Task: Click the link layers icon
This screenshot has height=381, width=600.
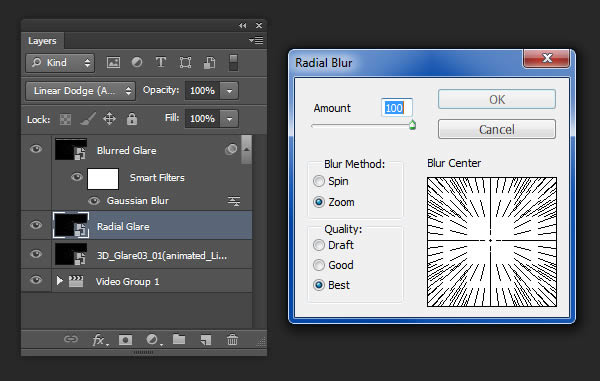Action: 71,339
